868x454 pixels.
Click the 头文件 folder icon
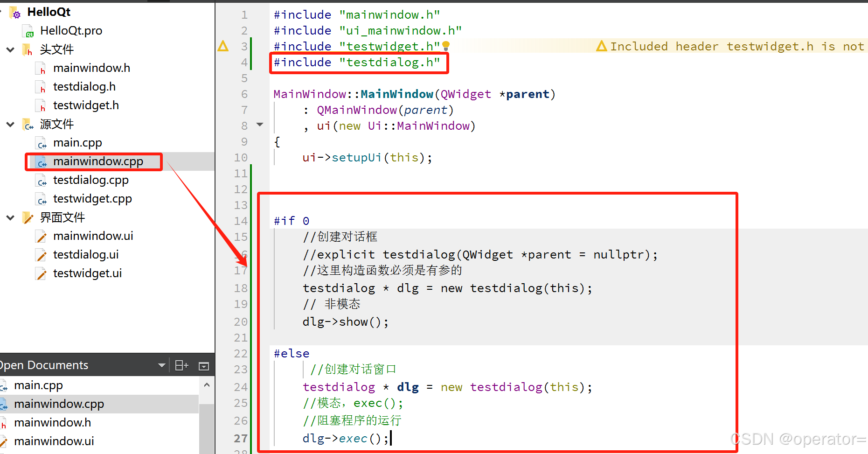click(28, 50)
